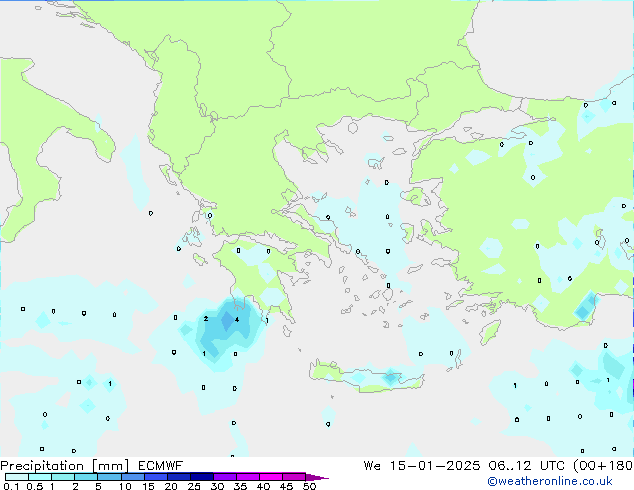This screenshot has width=634, height=490.
Task: Pick the 35–40 mm violet legend swatch
Action: 248,477
